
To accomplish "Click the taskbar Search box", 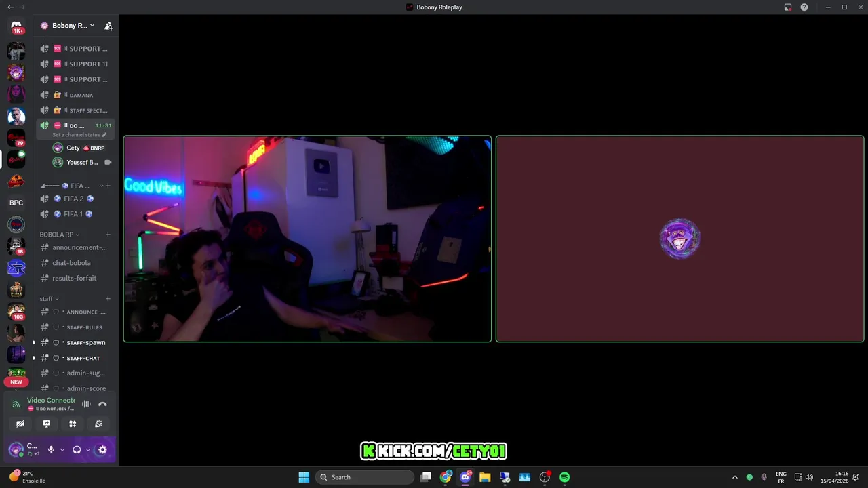I will (366, 477).
